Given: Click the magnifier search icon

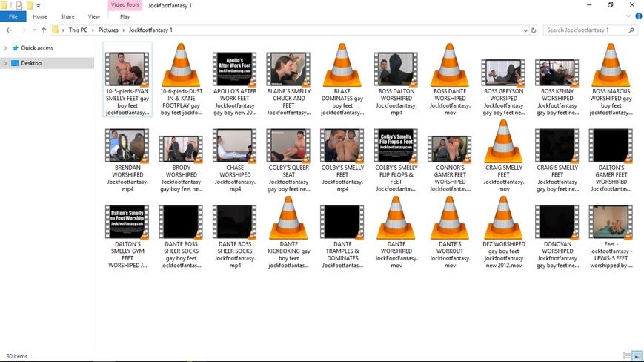Looking at the screenshot, I should pos(631,30).
